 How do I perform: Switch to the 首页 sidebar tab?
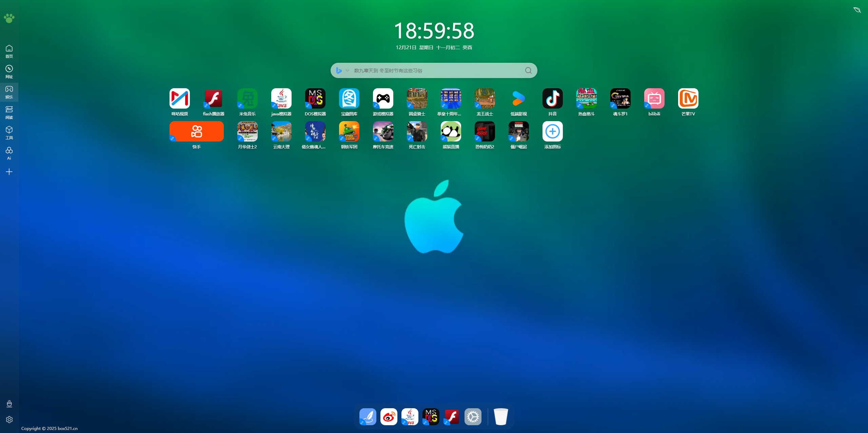coord(9,51)
